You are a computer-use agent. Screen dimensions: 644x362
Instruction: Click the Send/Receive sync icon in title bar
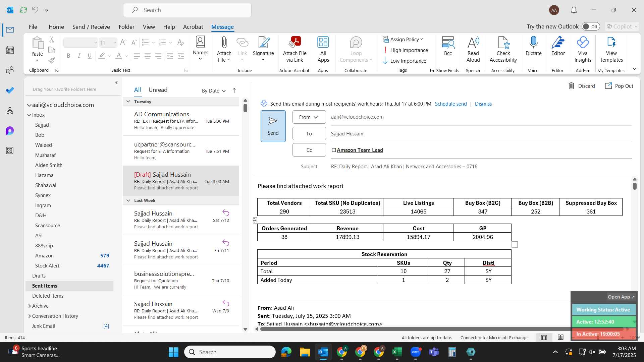(x=23, y=10)
